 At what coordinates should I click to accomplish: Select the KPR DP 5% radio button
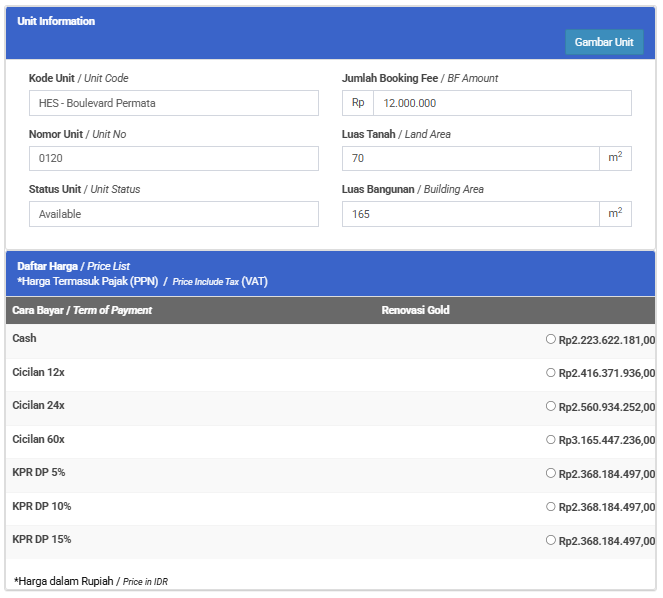pos(550,473)
